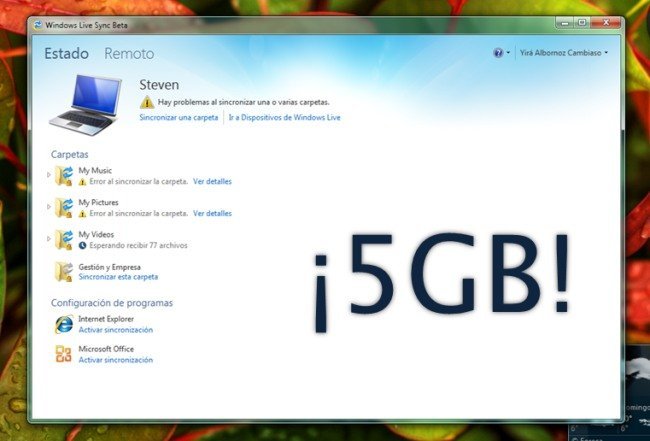Click Configuración de programas heading
This screenshot has width=650, height=441.
(112, 303)
